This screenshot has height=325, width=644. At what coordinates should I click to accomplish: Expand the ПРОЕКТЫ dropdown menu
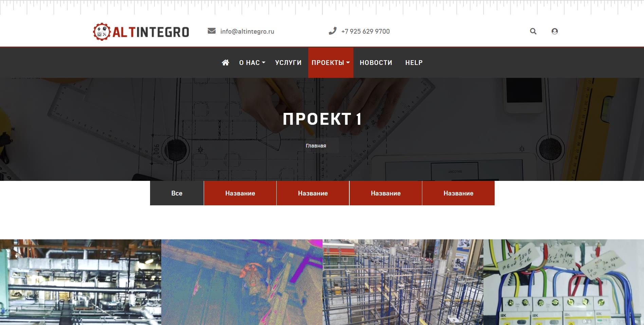coord(331,63)
